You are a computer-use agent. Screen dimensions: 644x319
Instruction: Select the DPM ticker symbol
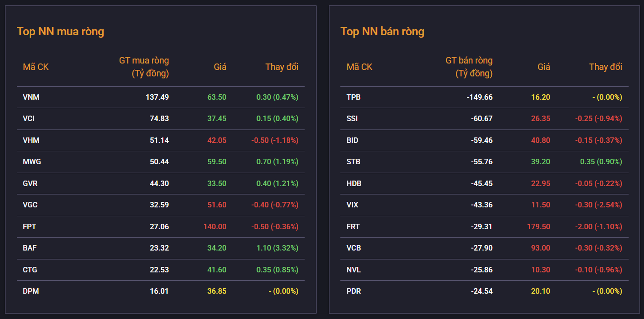pos(31,291)
